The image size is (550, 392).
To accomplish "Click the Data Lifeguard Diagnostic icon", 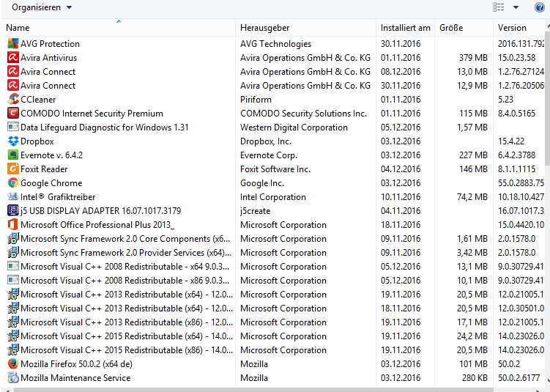I will 13,127.
